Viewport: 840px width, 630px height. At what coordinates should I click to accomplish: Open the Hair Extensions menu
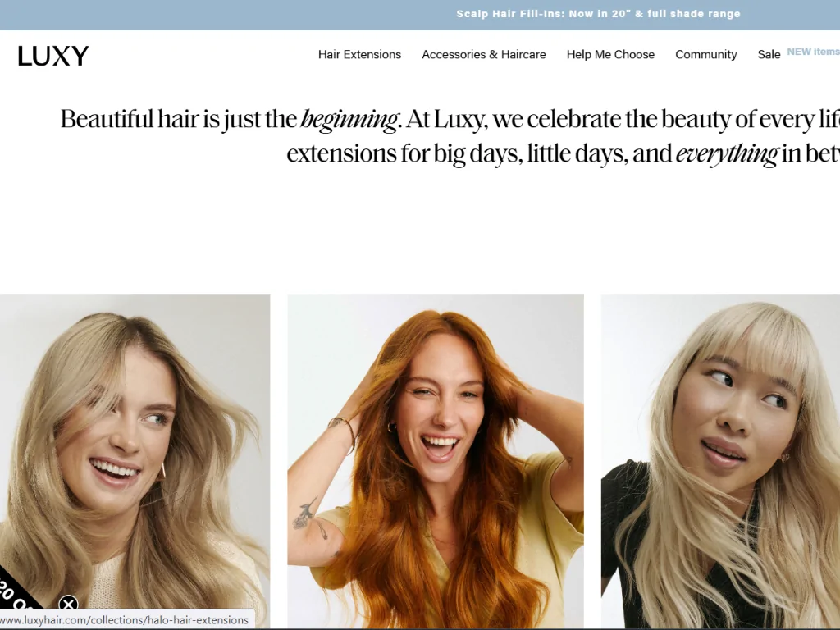(359, 54)
